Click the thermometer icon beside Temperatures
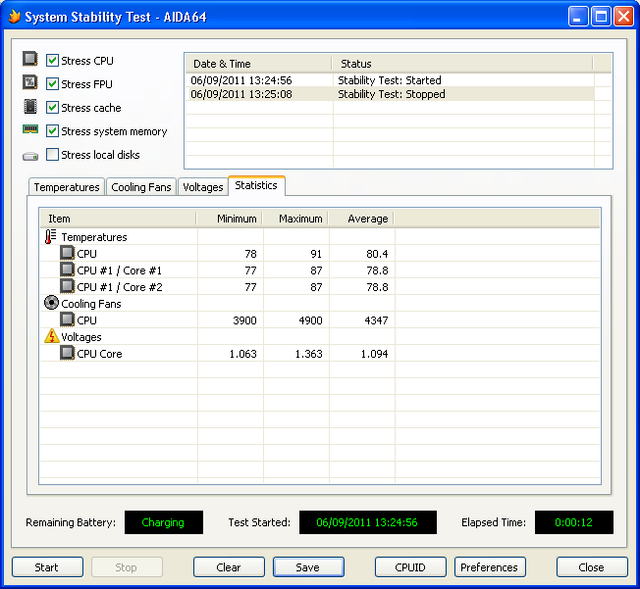This screenshot has height=589, width=640. [51, 237]
